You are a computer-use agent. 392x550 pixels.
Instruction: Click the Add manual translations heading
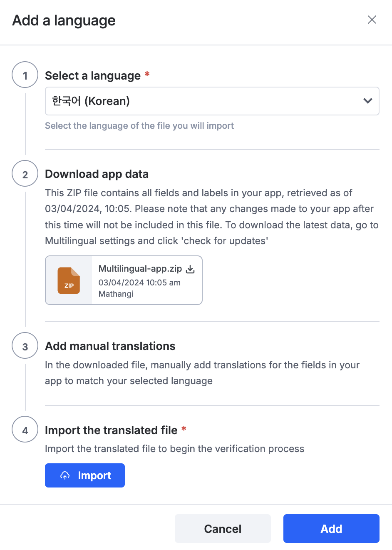click(x=110, y=346)
